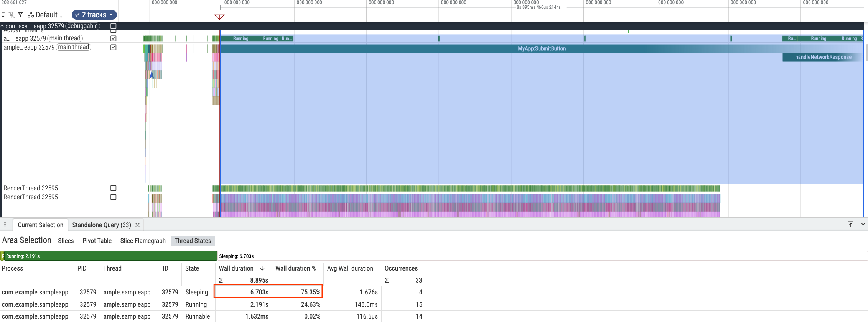This screenshot has width=868, height=329.
Task: Click the collapse all tracks icon
Action: click(x=3, y=15)
